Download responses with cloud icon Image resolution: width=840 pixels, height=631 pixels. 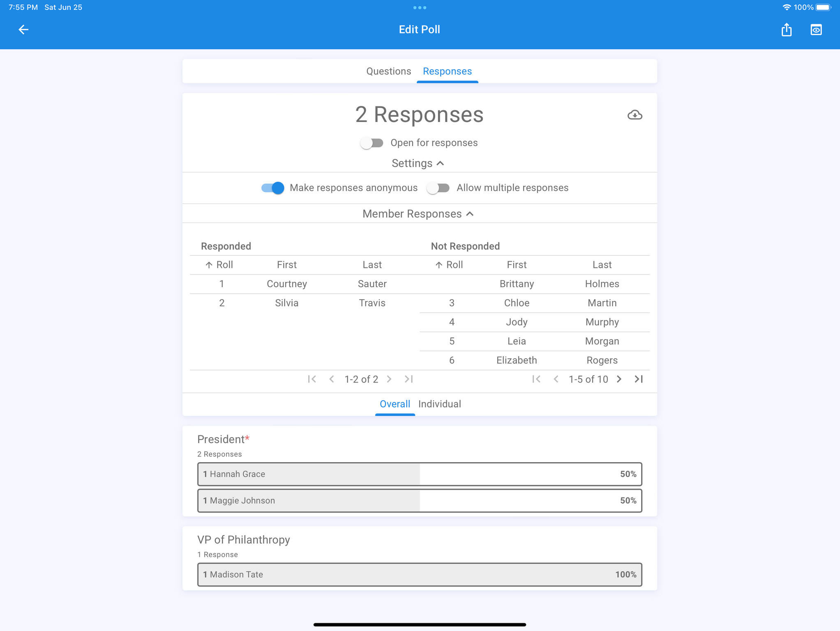point(635,115)
